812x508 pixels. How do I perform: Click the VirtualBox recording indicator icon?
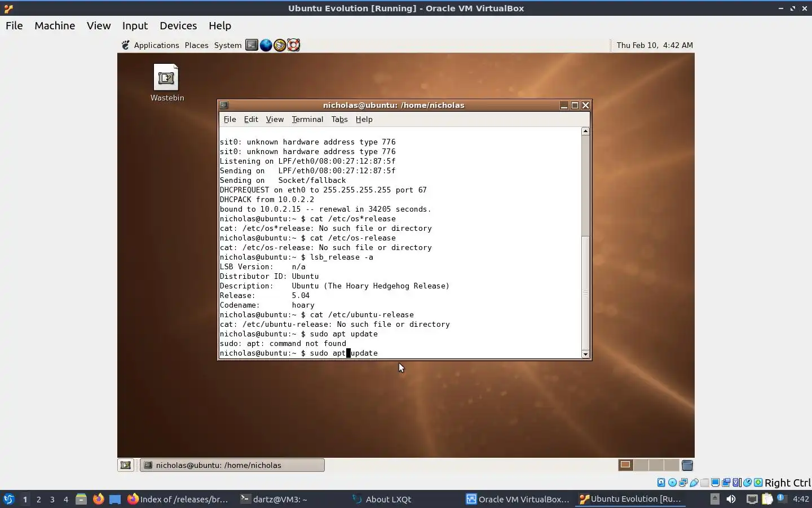[x=726, y=483]
